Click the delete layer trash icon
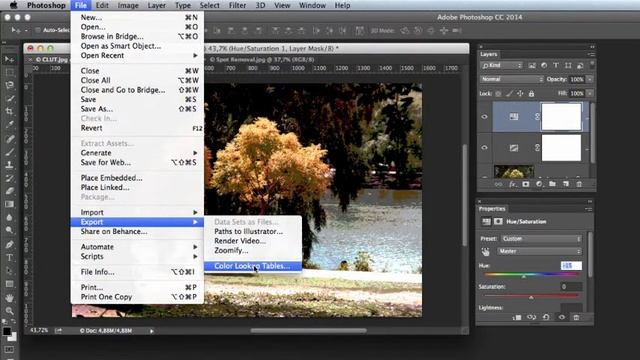The width and height of the screenshot is (640, 360). (x=579, y=184)
